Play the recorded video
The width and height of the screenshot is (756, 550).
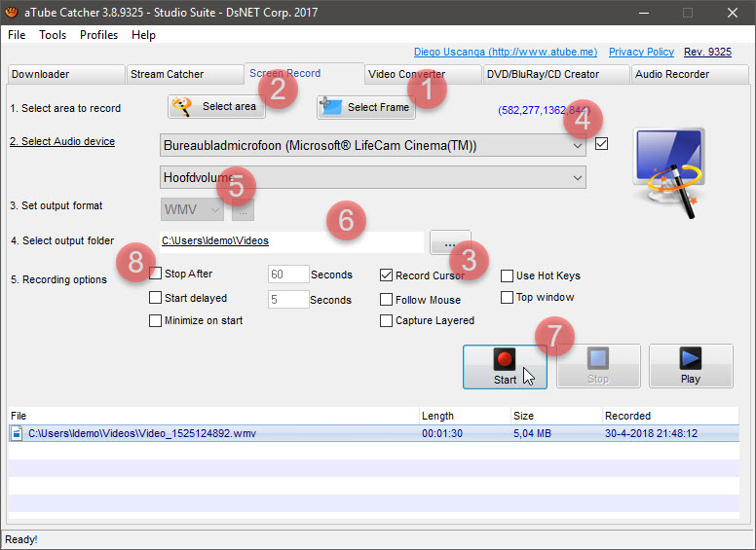[x=691, y=367]
